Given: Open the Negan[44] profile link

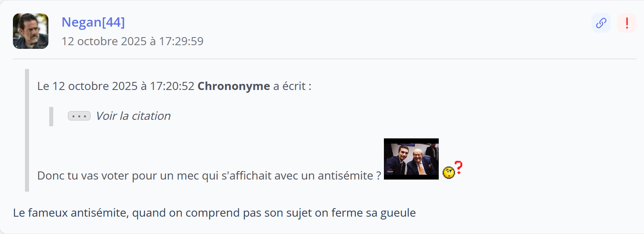Looking at the screenshot, I should (93, 22).
